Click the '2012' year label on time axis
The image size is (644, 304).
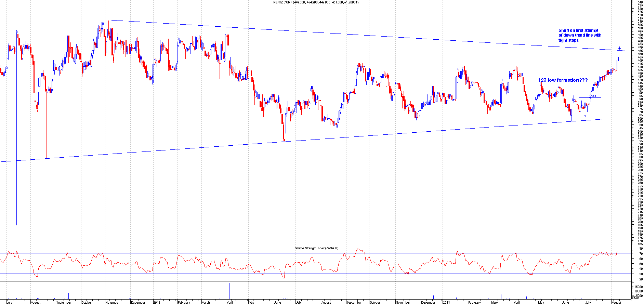157,302
